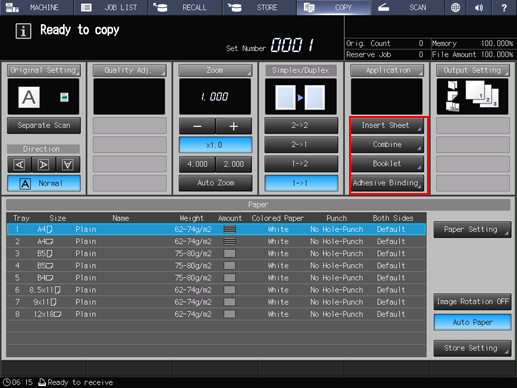The image size is (517, 388).
Task: Rotate original direction left arrow icon
Action: tap(19, 165)
